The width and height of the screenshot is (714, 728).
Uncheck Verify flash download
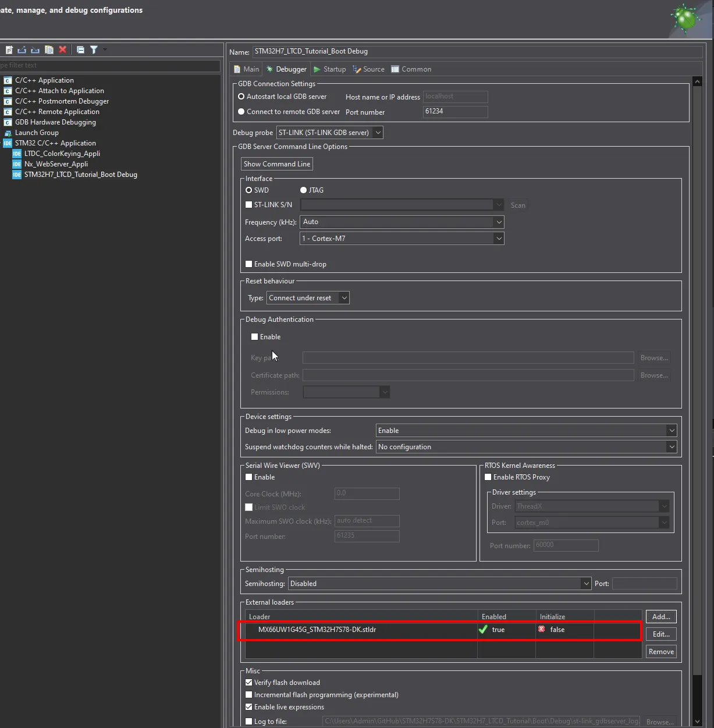click(x=248, y=683)
